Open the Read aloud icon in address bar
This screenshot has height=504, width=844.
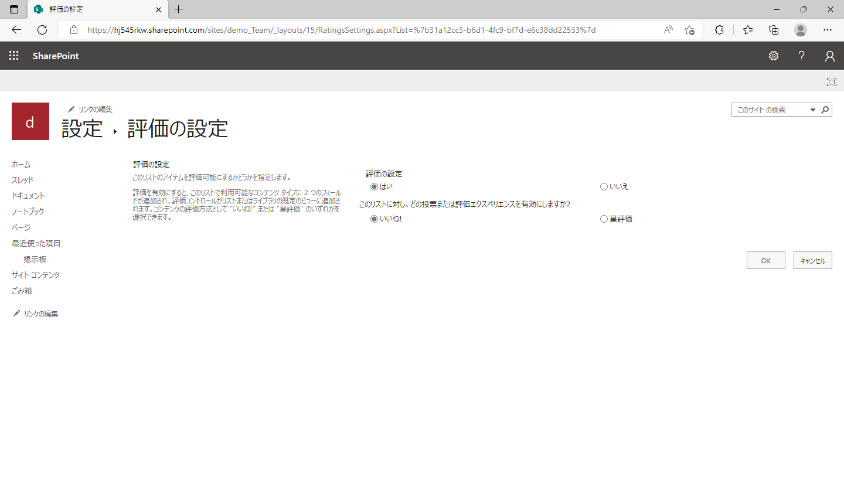pos(668,30)
